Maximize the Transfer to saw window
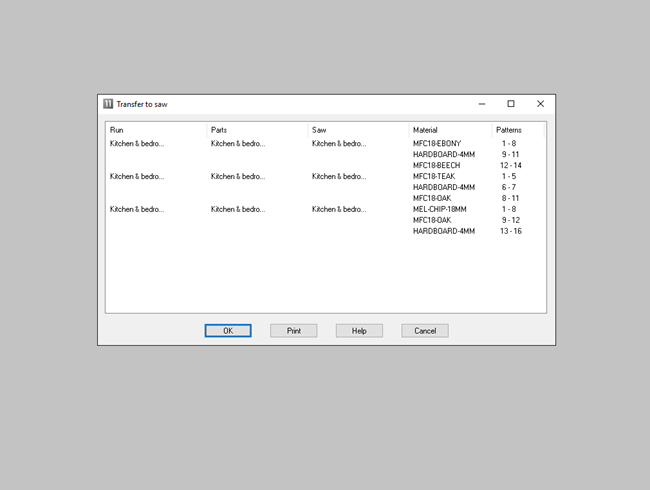This screenshot has width=650, height=490. 511,104
